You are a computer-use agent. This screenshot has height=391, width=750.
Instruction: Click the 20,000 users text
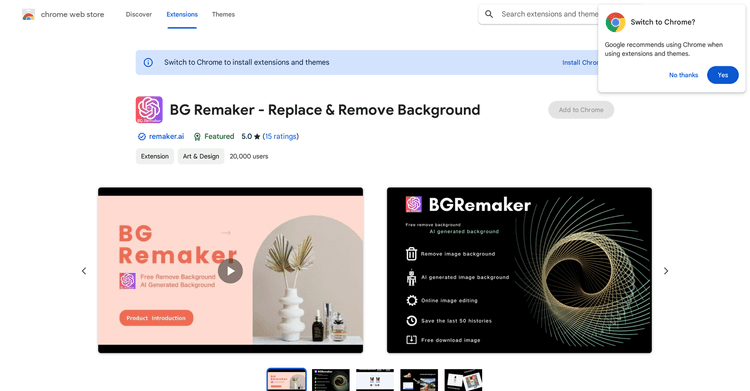(249, 156)
